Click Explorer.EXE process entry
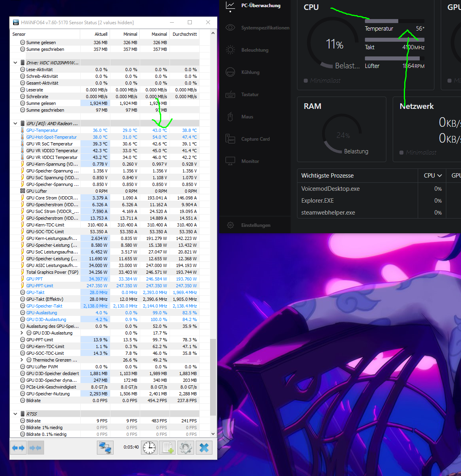The width and height of the screenshot is (461, 476). [x=317, y=201]
